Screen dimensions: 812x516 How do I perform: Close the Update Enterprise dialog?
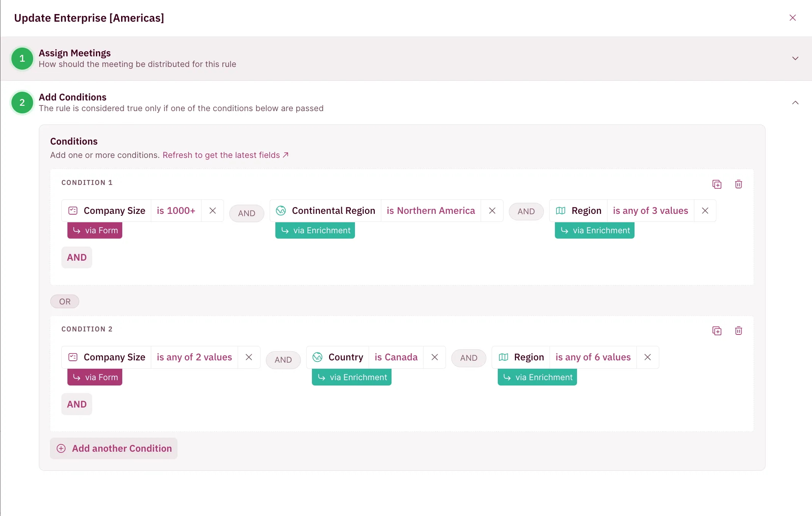793,18
